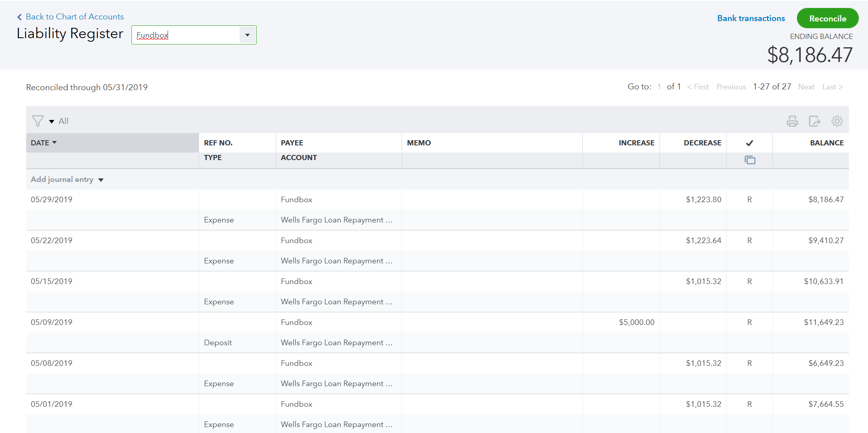Click the back chevron beside Chart of Accounts
The height and width of the screenshot is (433, 868).
coord(19,17)
